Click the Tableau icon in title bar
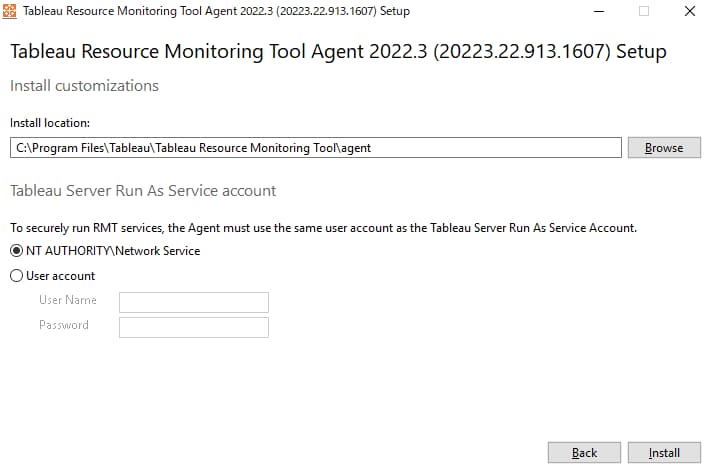The image size is (711, 468). point(10,11)
